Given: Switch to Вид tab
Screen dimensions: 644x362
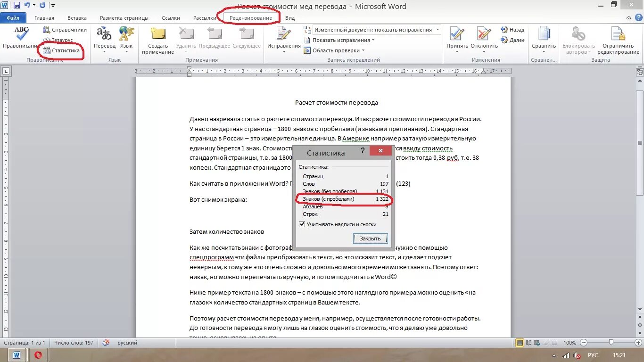Looking at the screenshot, I should click(x=290, y=18).
